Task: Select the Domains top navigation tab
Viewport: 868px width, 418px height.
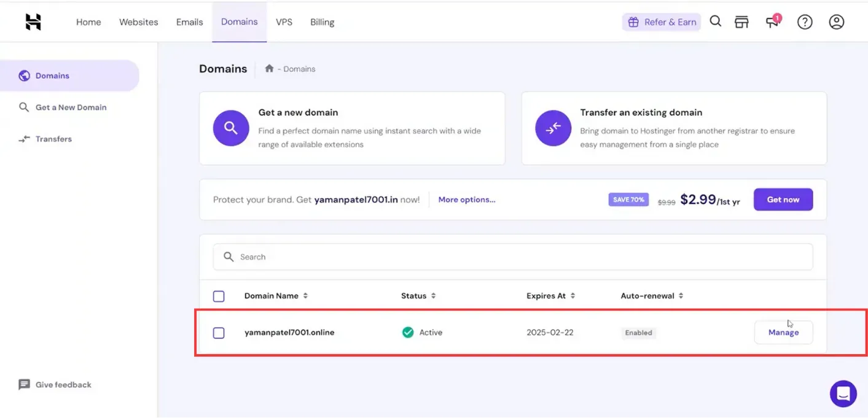Action: 240,22
